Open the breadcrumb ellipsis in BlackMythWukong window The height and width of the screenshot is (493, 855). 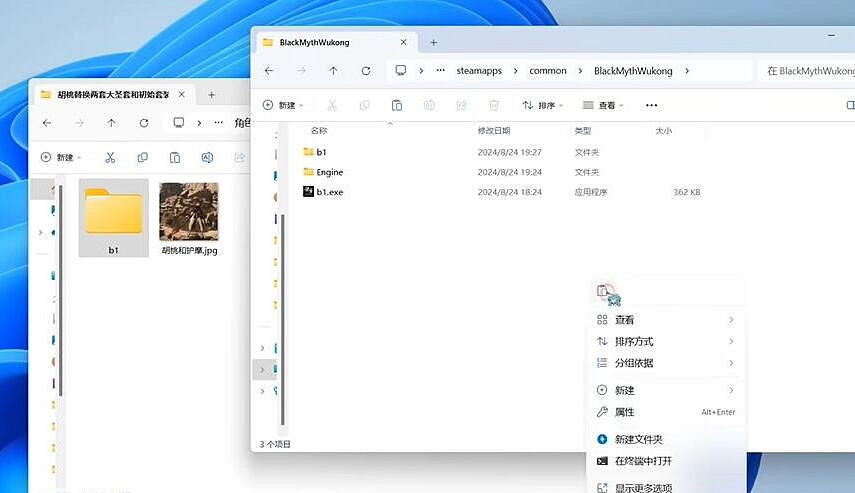tap(441, 70)
